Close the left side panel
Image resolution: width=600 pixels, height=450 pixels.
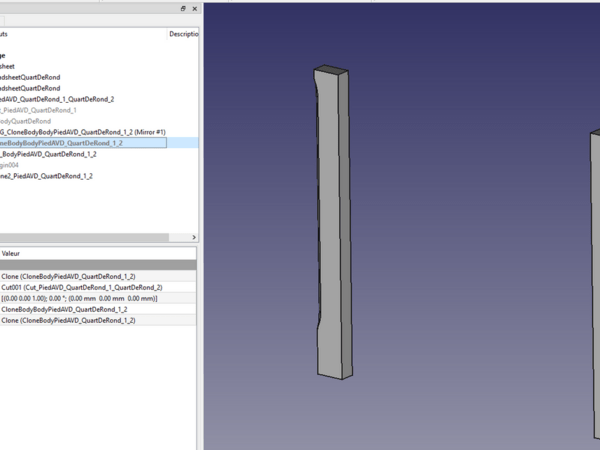point(194,8)
